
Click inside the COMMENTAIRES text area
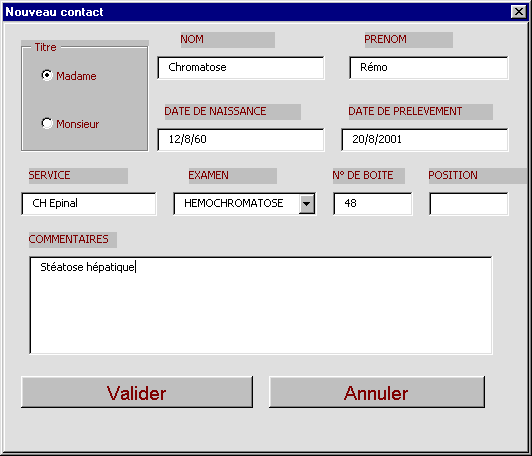click(x=261, y=305)
